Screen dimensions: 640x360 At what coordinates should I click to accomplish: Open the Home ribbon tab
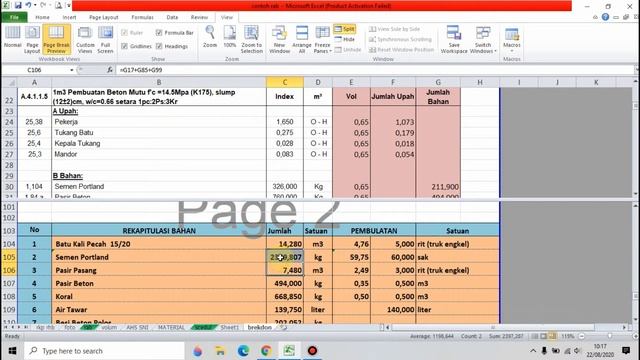coord(42,17)
